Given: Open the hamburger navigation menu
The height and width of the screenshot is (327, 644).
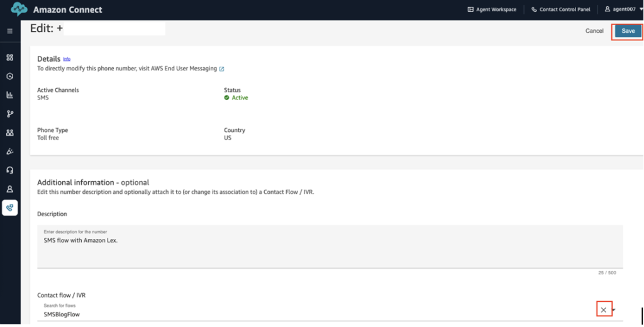Looking at the screenshot, I should click(x=10, y=31).
